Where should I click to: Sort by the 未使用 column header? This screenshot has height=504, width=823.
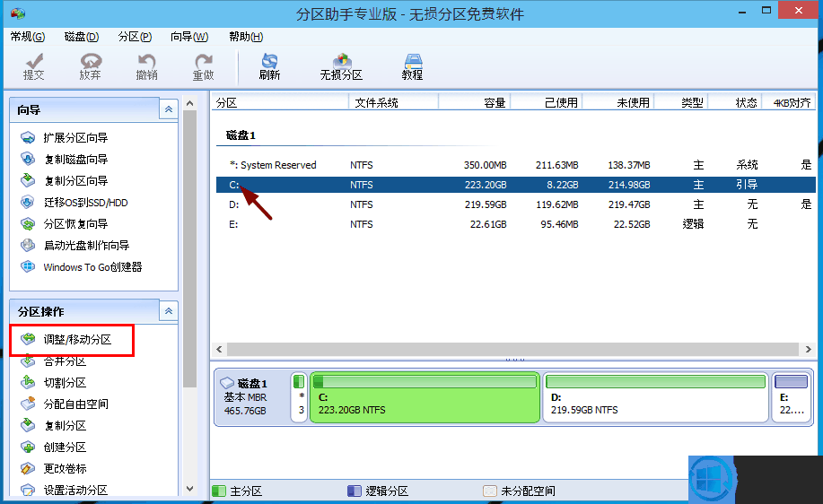[x=618, y=103]
